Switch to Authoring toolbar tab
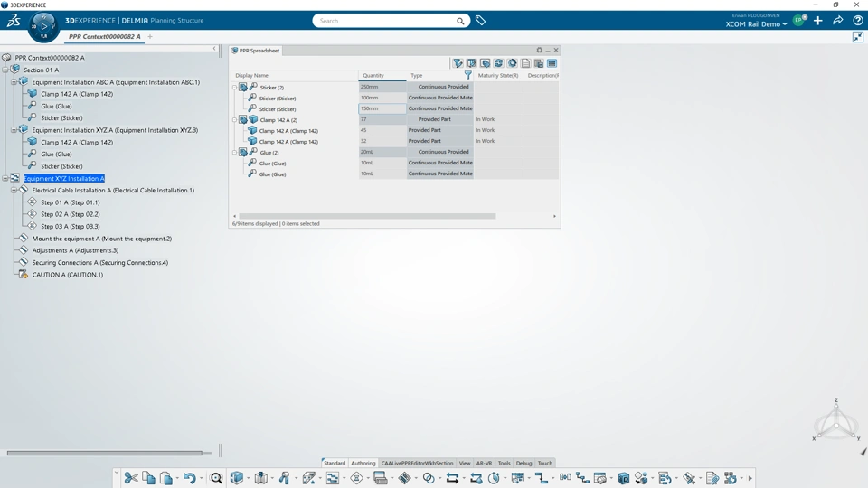Screen dimensions: 868x488 (363, 463)
